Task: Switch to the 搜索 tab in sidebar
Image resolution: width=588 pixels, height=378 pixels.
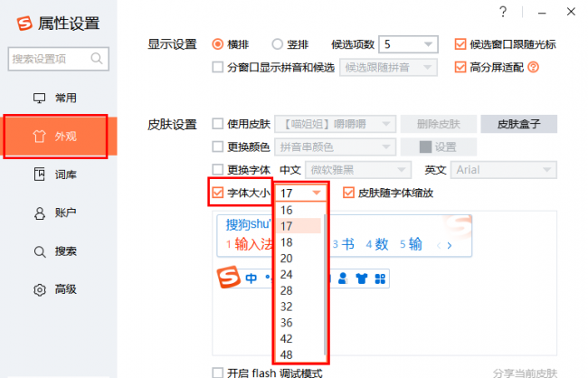Action: pos(59,250)
